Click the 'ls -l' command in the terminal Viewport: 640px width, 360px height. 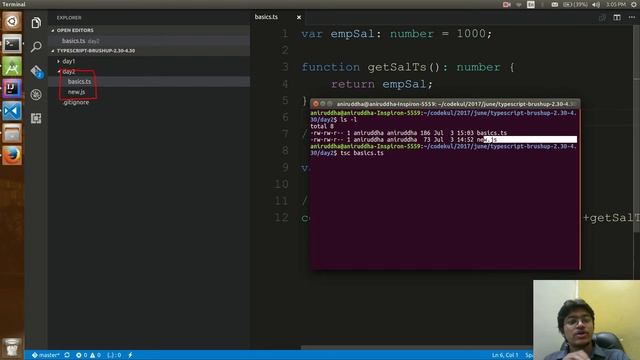(349, 120)
